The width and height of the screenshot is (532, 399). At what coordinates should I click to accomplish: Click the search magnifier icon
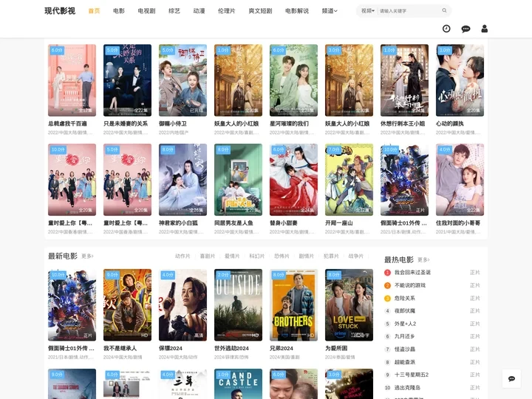coord(444,11)
